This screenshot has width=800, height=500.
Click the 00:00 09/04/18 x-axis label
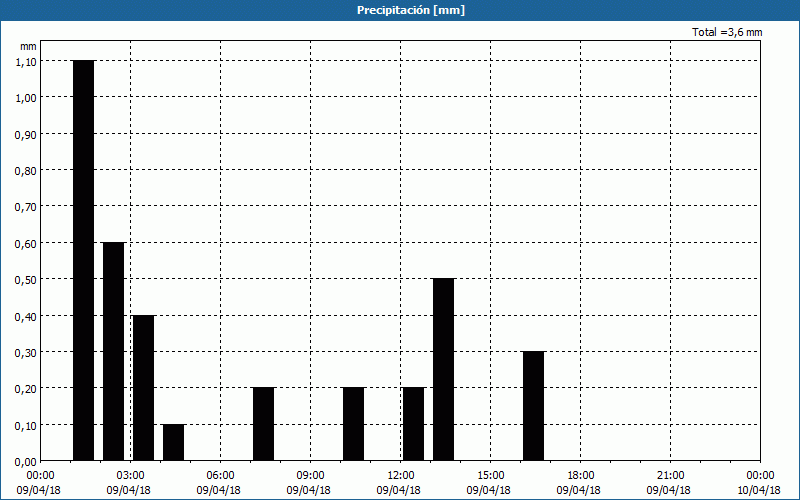(39, 483)
